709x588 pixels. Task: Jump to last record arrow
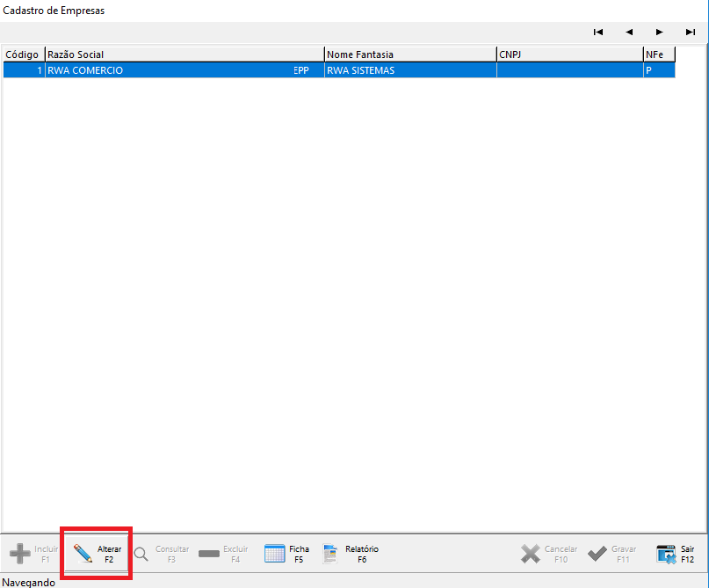690,33
